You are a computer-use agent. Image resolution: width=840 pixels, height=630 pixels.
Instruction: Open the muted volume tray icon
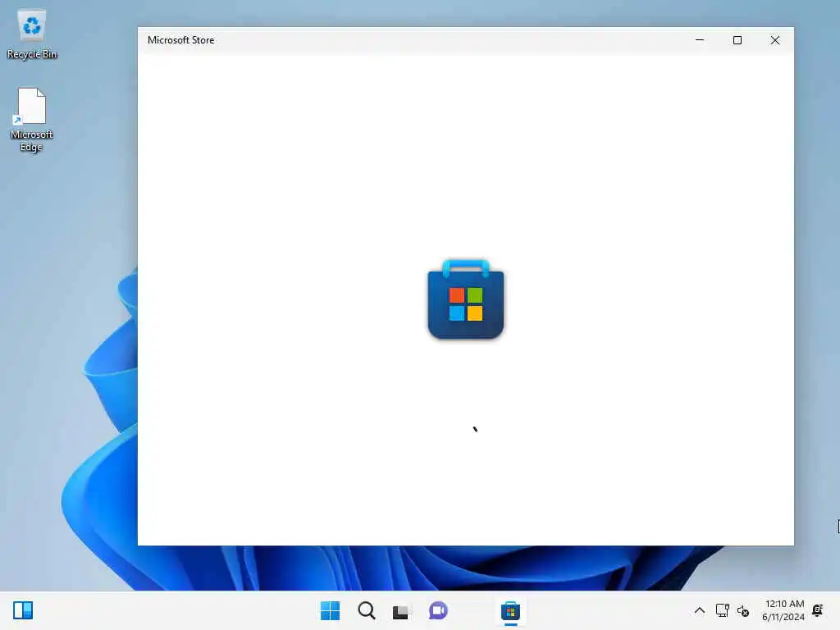pos(743,610)
